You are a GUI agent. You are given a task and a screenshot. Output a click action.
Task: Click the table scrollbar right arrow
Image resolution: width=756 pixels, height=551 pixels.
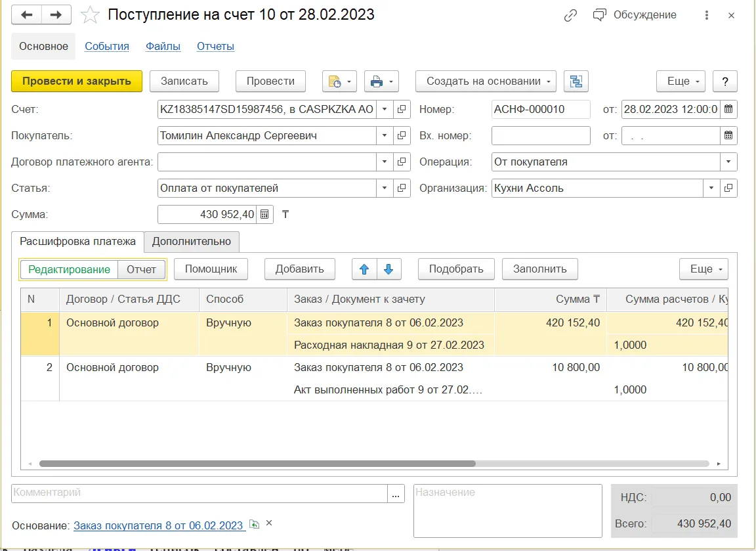click(719, 464)
